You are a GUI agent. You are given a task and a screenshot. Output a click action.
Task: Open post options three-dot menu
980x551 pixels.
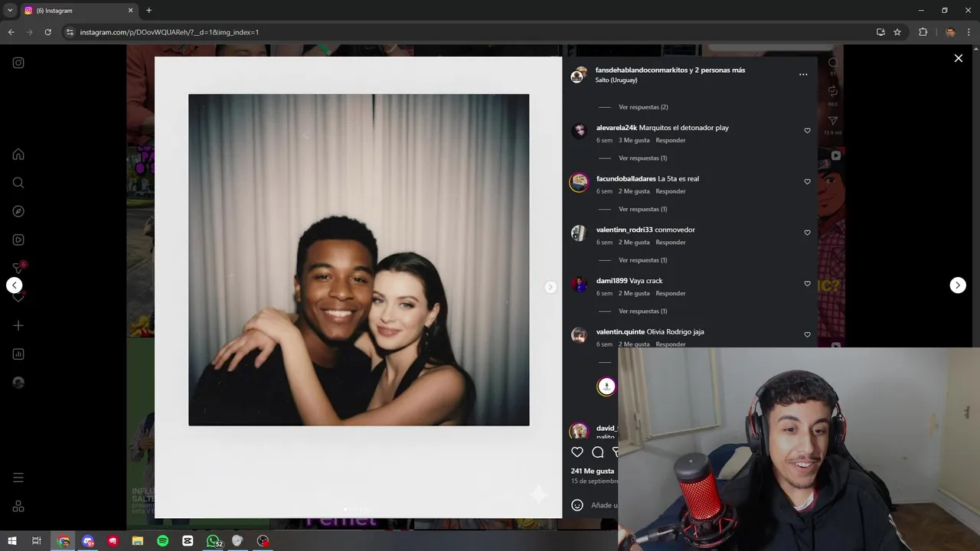(x=803, y=75)
